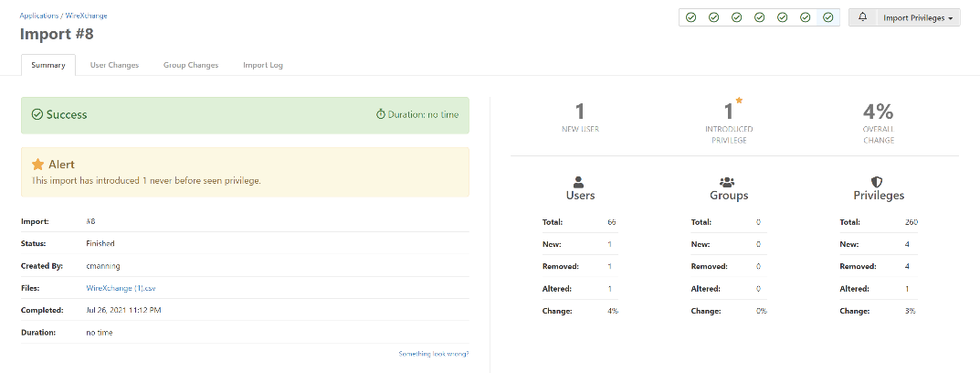
Task: Go to Applications breadcrumb link
Action: [39, 16]
